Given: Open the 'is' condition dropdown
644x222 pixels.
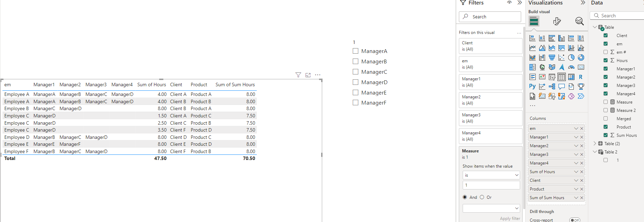Looking at the screenshot, I should pos(491,175).
